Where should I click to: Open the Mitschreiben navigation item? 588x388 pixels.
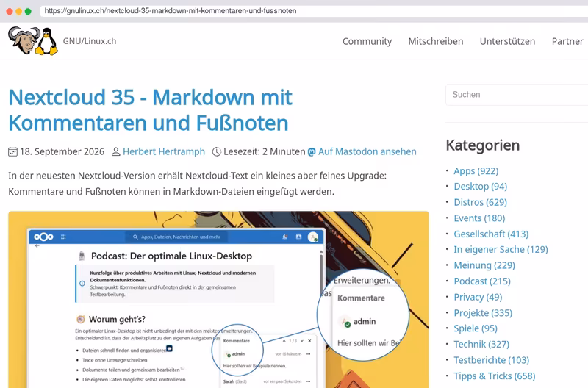click(x=436, y=41)
